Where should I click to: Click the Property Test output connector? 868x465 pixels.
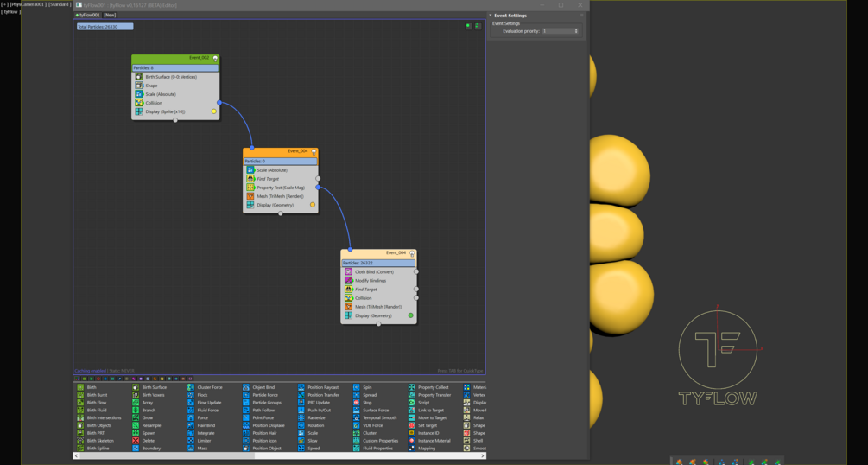point(318,188)
